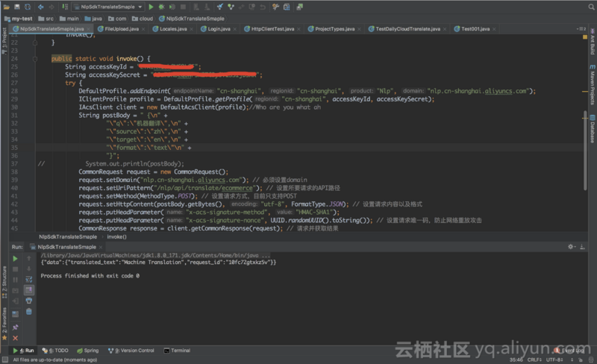Close the NlpSdkTranslateSmaple Run tab
Screen dimensions: 597x364
(101, 247)
